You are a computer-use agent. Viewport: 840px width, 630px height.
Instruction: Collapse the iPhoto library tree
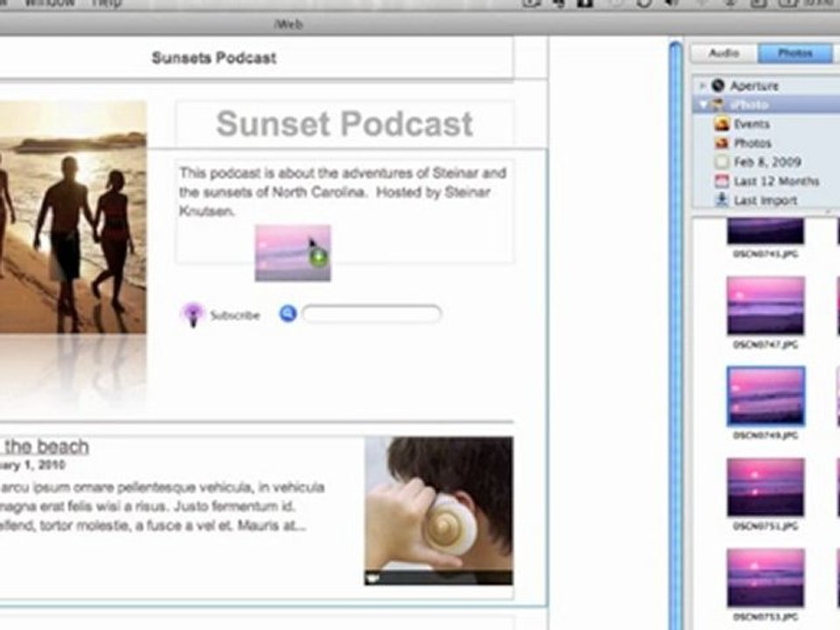703,104
